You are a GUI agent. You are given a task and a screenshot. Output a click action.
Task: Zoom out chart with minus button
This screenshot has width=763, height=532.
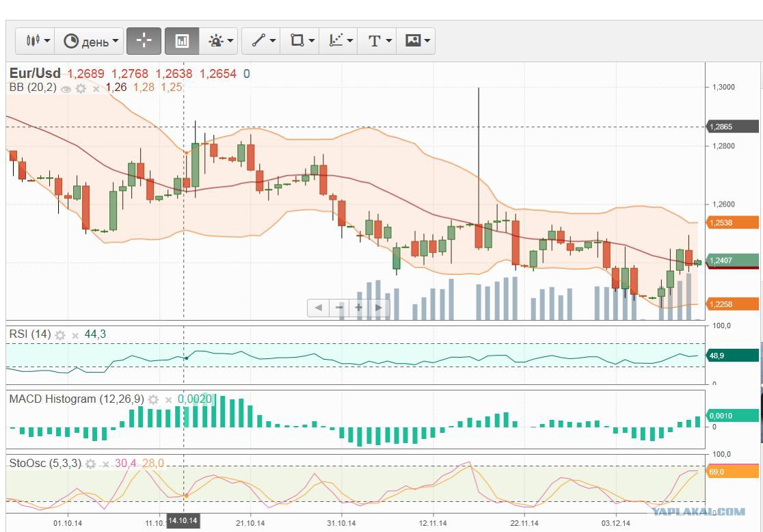[338, 308]
